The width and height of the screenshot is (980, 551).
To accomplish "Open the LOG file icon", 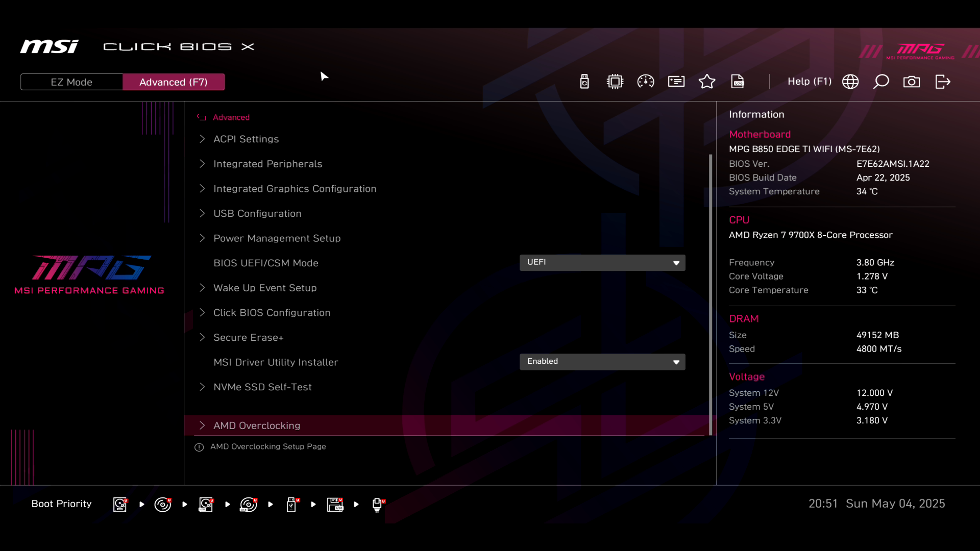I will [738, 82].
